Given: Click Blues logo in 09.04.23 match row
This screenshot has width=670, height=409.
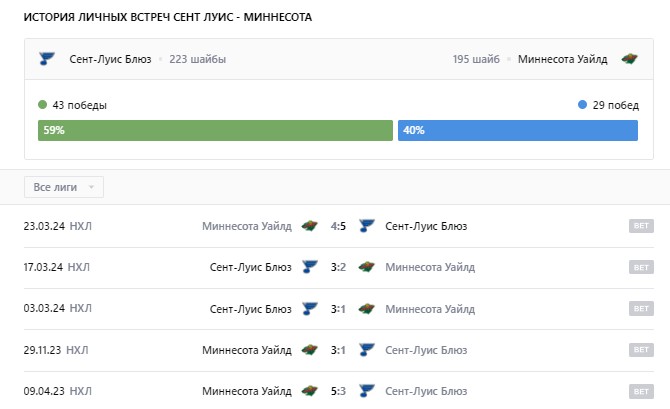Looking at the screenshot, I should (366, 391).
